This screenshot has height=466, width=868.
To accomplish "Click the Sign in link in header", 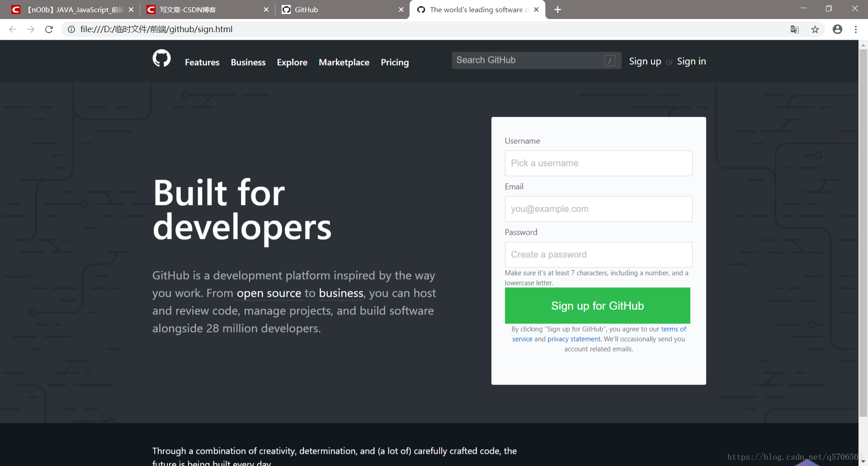I will [691, 62].
